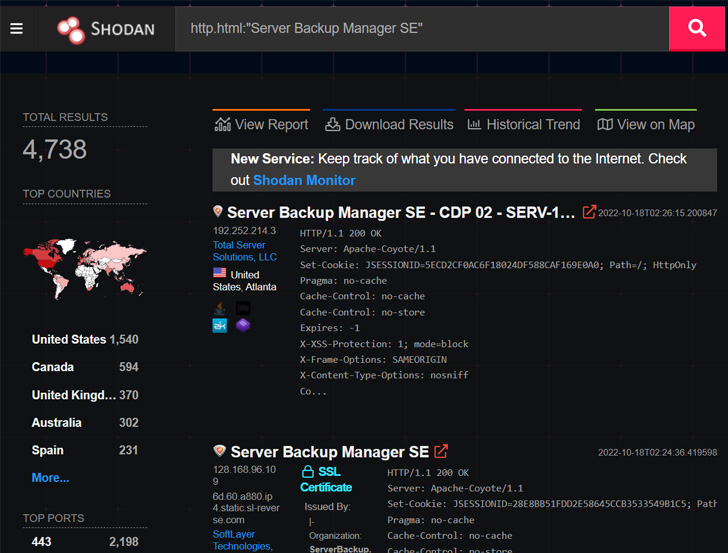
Task: Open the second result in an external tab
Action: tap(441, 451)
